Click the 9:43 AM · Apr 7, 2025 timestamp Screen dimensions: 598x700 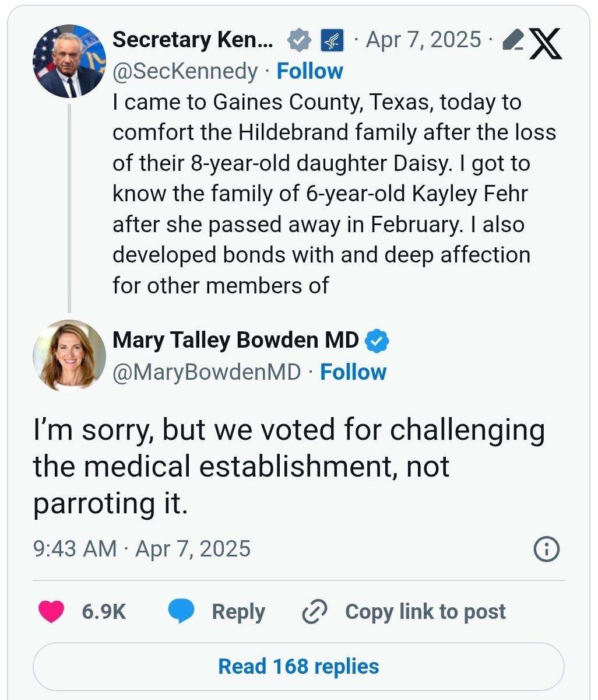[142, 549]
